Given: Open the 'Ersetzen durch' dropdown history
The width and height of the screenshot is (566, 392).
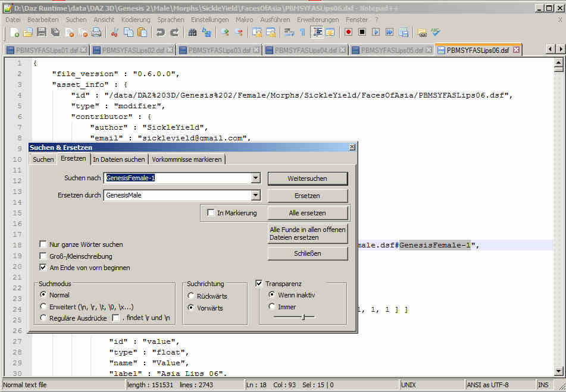Looking at the screenshot, I should [x=255, y=195].
